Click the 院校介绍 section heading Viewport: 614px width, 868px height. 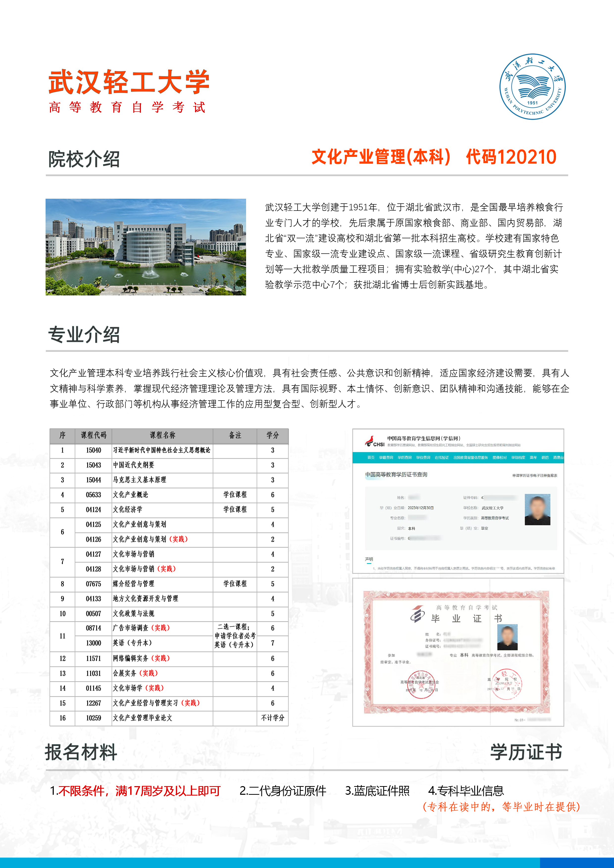point(84,159)
